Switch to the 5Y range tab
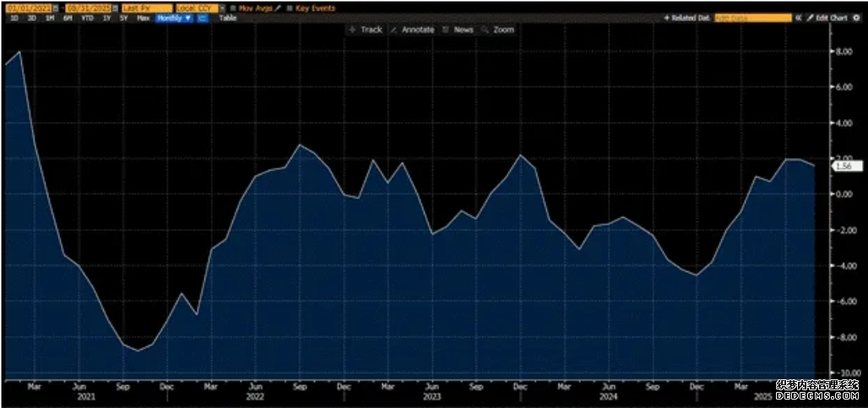This screenshot has width=868, height=408. click(123, 19)
